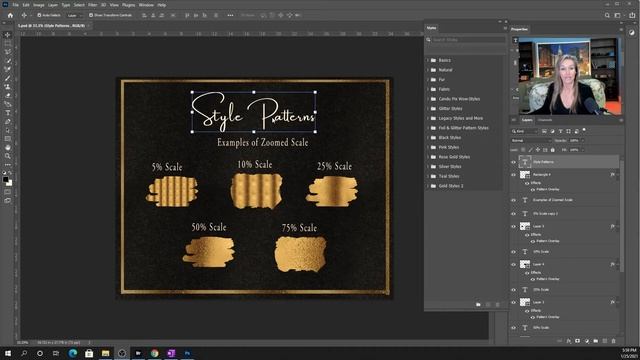Toggle Show Transform Controls checkbox
This screenshot has width=640, height=360.
(91, 15)
